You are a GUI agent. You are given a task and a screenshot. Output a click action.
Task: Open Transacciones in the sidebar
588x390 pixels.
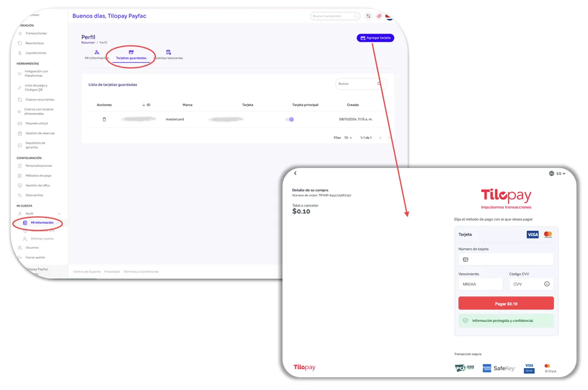point(36,33)
